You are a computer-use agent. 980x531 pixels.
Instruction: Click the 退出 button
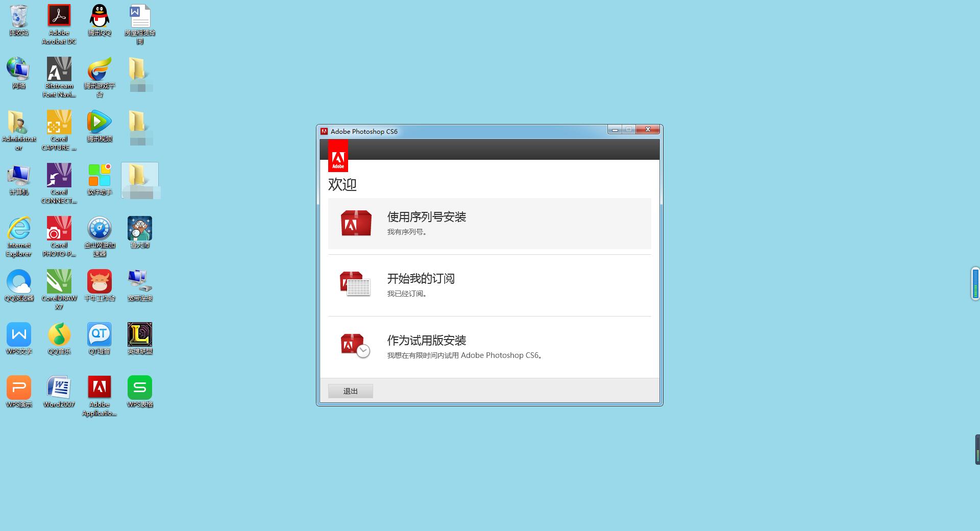click(351, 391)
